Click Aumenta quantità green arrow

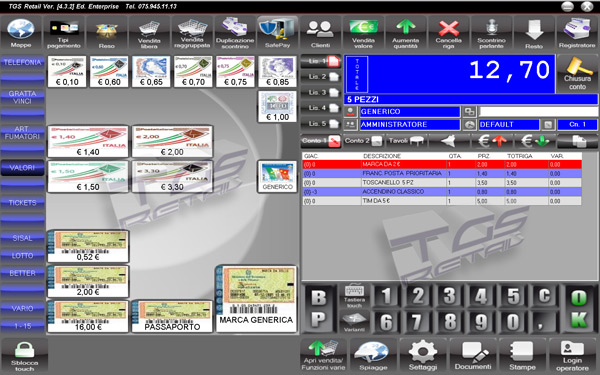(406, 33)
